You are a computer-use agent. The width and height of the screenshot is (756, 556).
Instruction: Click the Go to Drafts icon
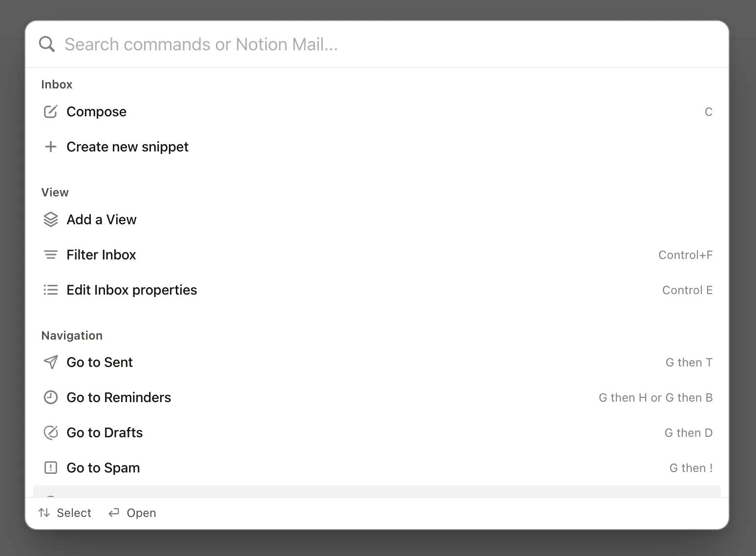coord(51,432)
